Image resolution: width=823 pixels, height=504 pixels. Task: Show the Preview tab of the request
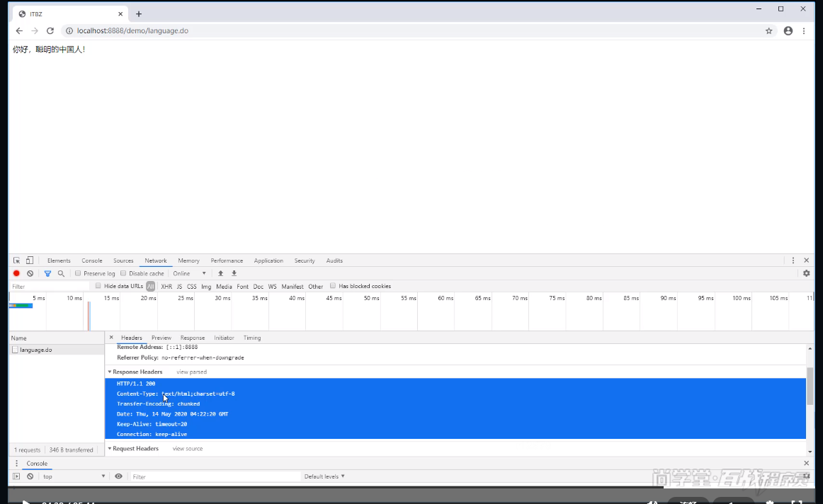coord(161,338)
